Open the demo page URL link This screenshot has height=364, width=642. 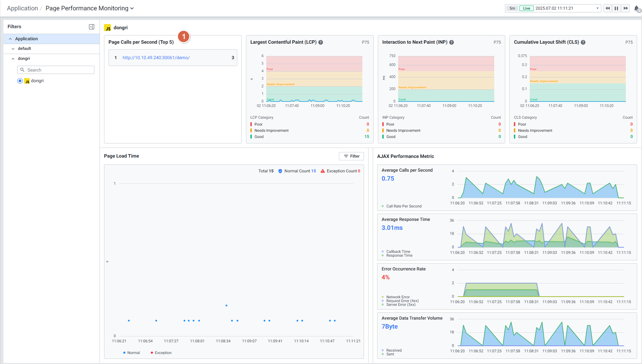click(156, 58)
